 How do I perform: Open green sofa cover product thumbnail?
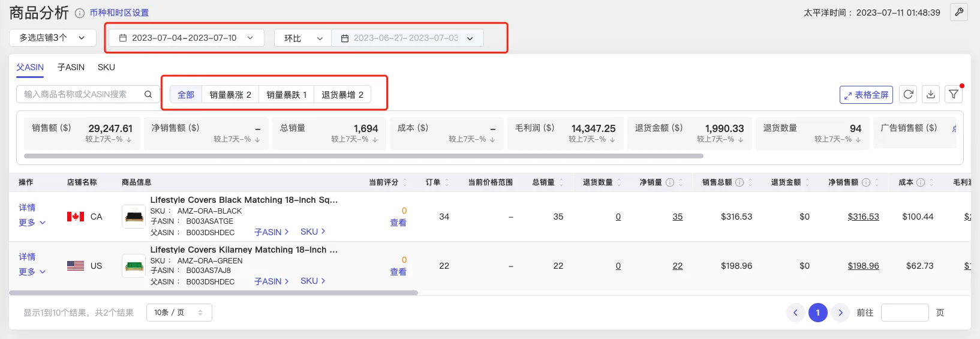(134, 266)
